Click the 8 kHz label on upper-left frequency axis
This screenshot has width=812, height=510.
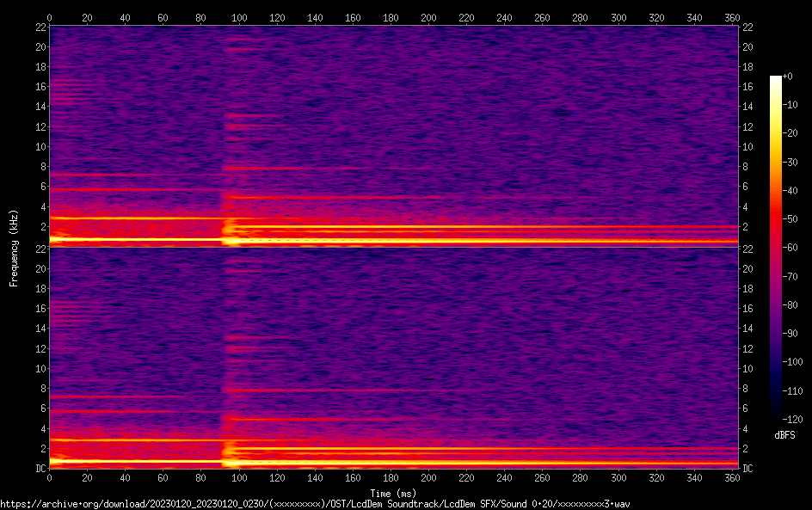pos(41,167)
